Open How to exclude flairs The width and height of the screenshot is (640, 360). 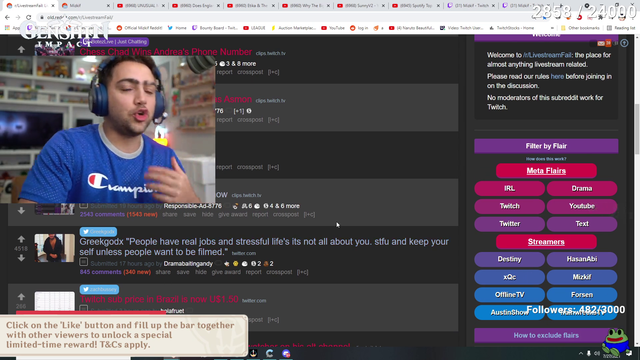(x=546, y=335)
